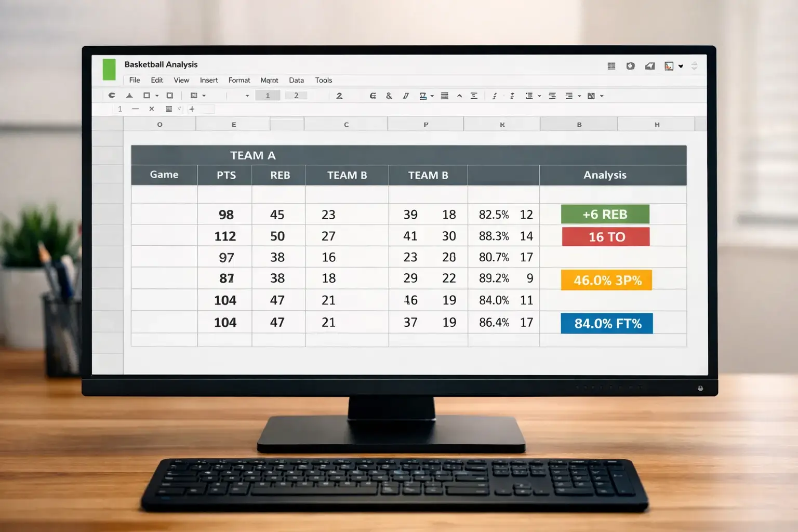Open the Data menu

(x=296, y=80)
